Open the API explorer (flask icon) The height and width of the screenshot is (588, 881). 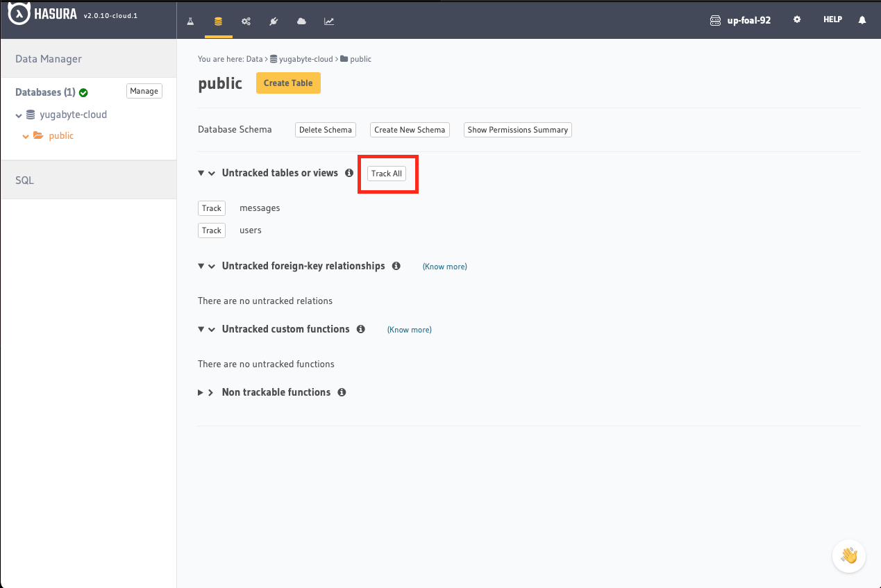click(x=190, y=21)
